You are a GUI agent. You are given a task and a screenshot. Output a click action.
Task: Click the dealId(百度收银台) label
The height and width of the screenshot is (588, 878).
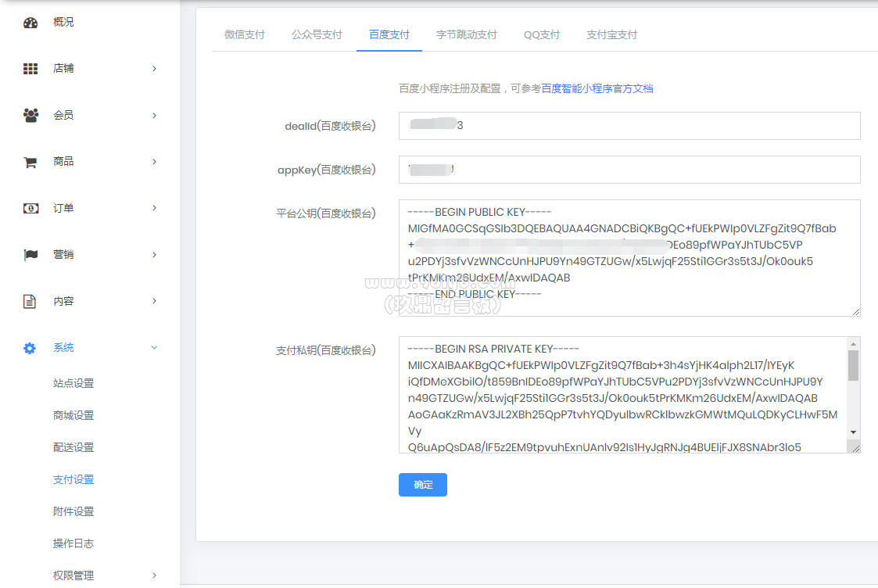click(331, 127)
